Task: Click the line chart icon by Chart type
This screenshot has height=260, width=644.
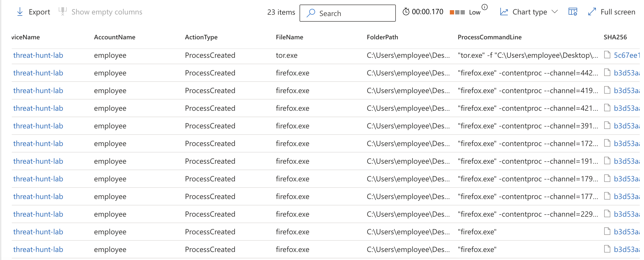Action: 504,12
